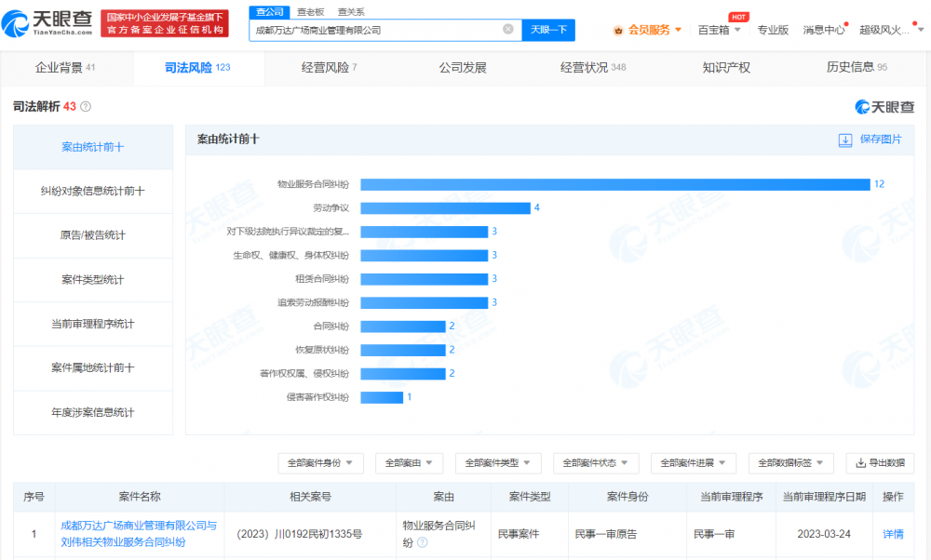
Task: Switch to the 查老板 search tab
Action: pos(311,12)
